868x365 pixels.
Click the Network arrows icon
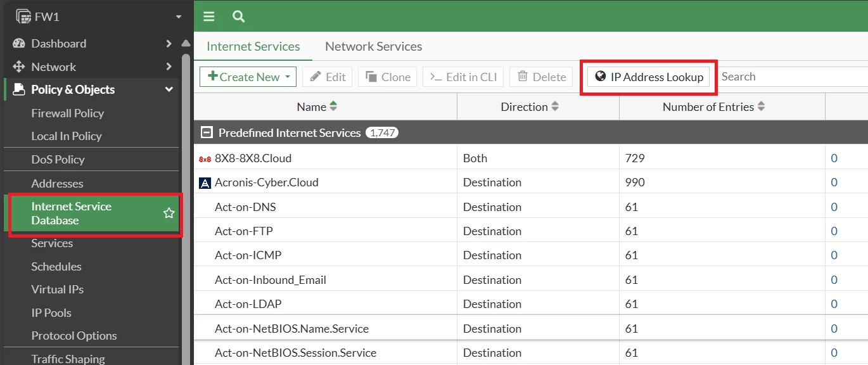pyautogui.click(x=19, y=67)
